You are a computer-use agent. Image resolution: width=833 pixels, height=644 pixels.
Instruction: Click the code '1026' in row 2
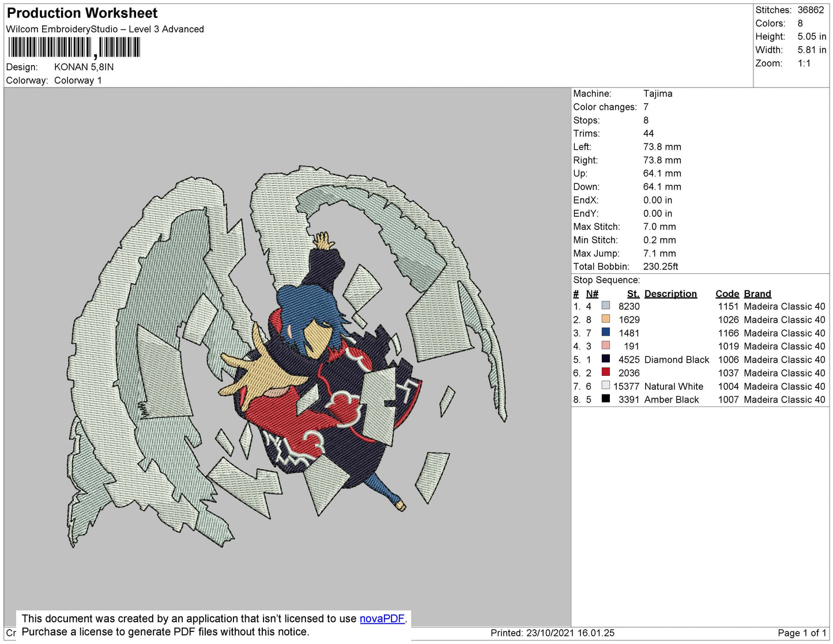click(x=728, y=319)
